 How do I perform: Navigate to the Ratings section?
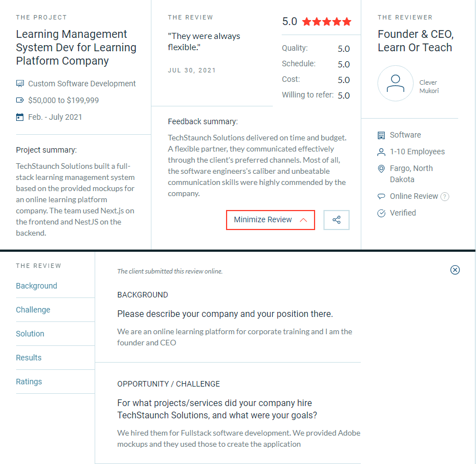pyautogui.click(x=29, y=382)
